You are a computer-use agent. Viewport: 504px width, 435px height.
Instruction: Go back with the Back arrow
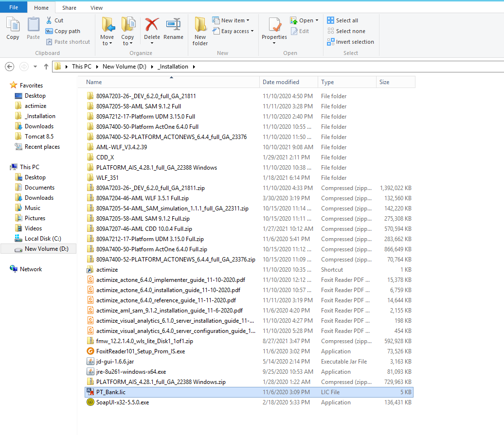(10, 67)
